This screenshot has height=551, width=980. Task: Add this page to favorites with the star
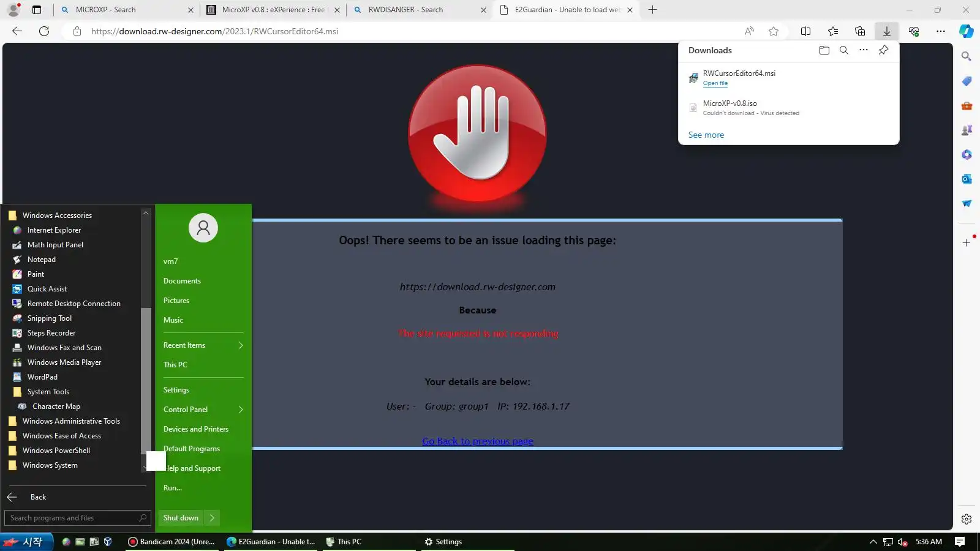tap(774, 31)
